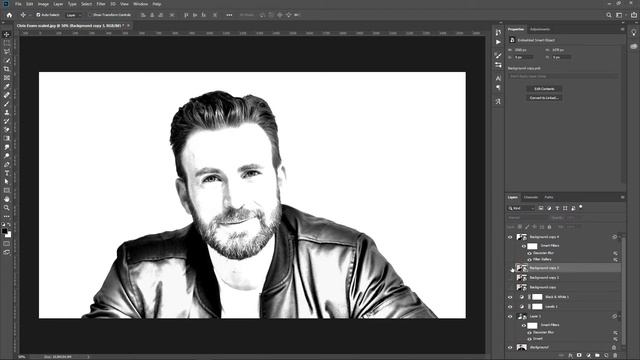
Task: Click the Convert to Linked button
Action: [544, 98]
